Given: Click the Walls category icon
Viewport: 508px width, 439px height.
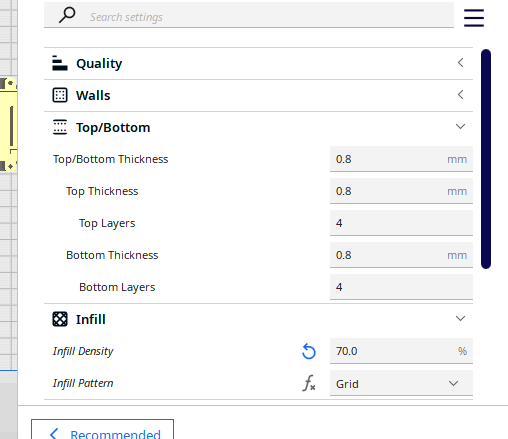Looking at the screenshot, I should click(60, 95).
